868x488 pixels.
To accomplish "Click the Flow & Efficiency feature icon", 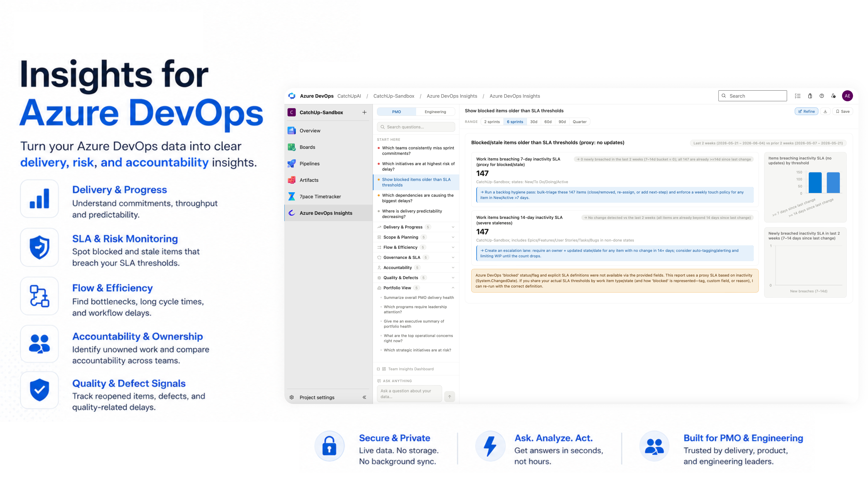I will [39, 296].
